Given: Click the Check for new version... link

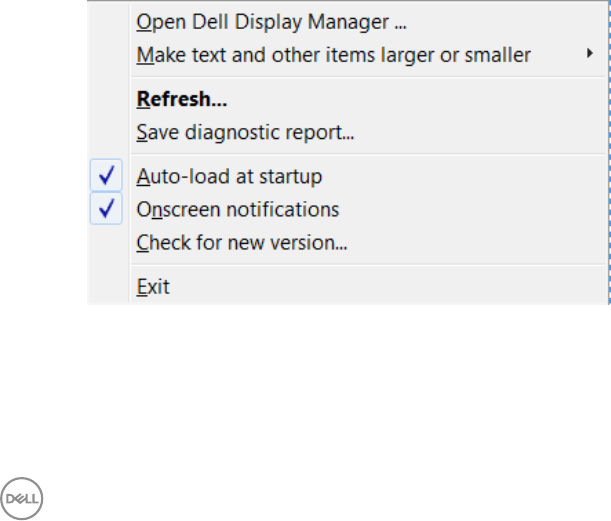Looking at the screenshot, I should tap(241, 242).
